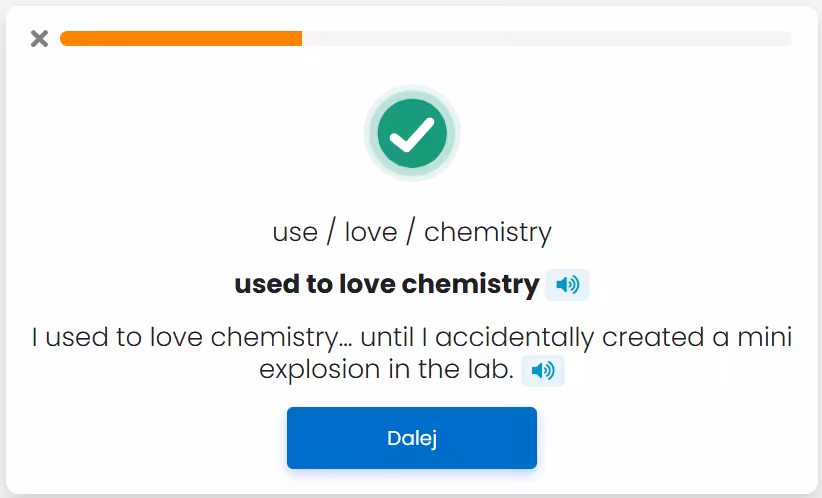The image size is (822, 498).
Task: Click the word "use" in the prompt line
Action: click(x=295, y=233)
